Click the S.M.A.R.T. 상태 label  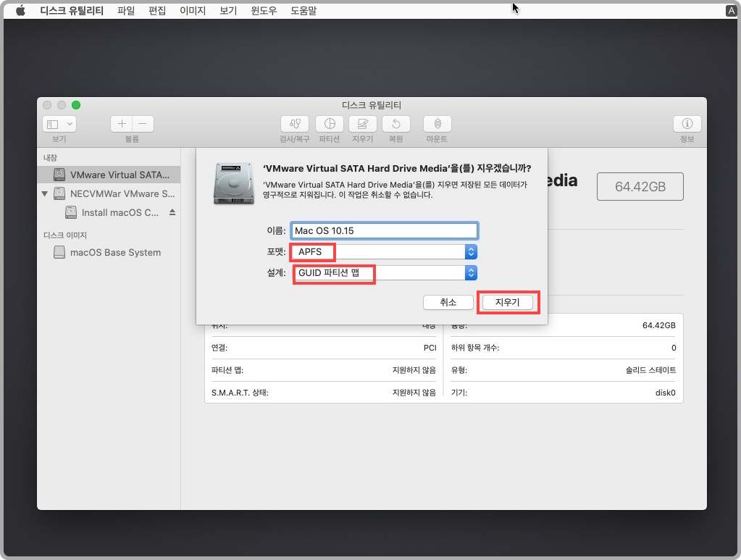tap(240, 393)
